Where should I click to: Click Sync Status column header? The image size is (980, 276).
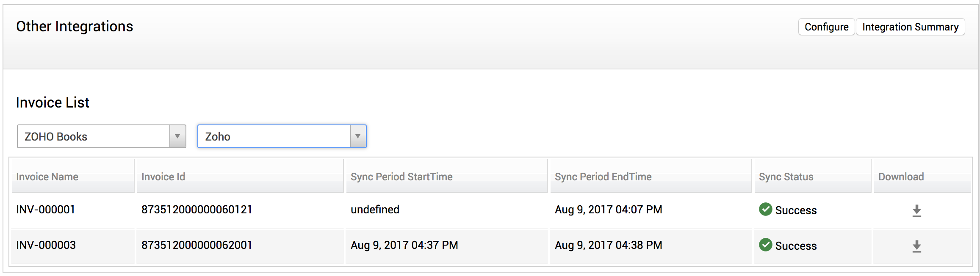click(x=786, y=177)
